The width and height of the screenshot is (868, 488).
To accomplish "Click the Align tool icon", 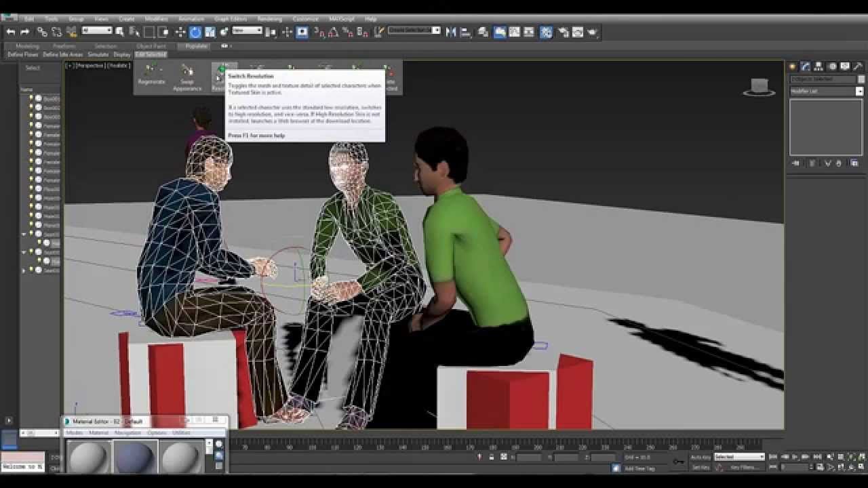I will pos(465,31).
